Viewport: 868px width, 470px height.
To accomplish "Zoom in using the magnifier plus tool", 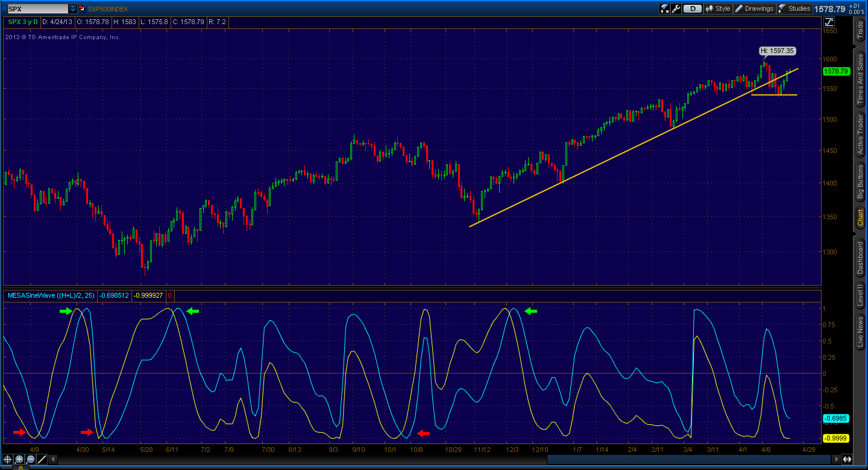I will point(19,459).
